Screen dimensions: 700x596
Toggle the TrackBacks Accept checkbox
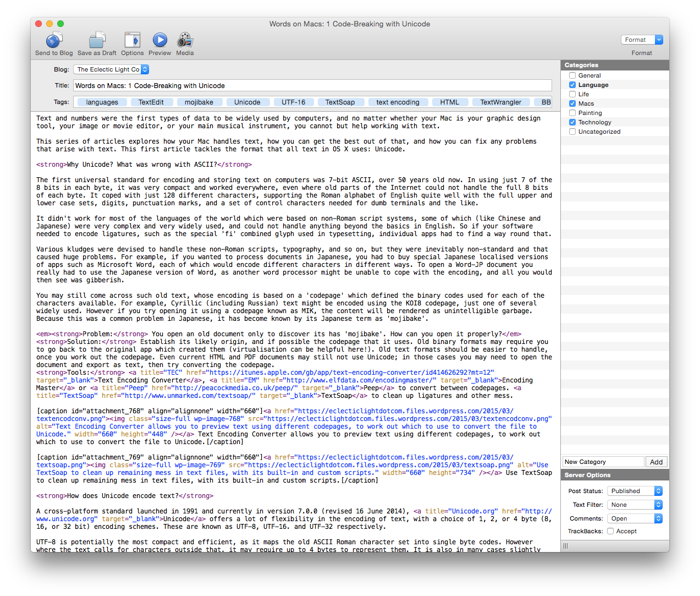[x=610, y=531]
